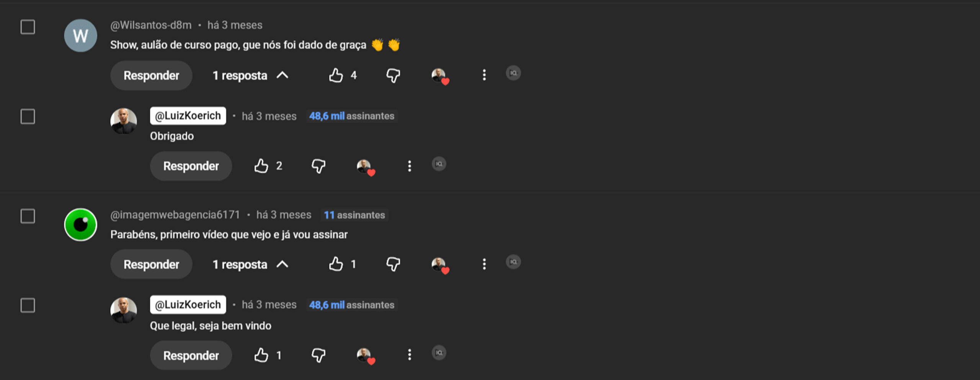The height and width of the screenshot is (380, 980).
Task: Heart the @imagemwebagencia6171 comment
Action: (440, 265)
